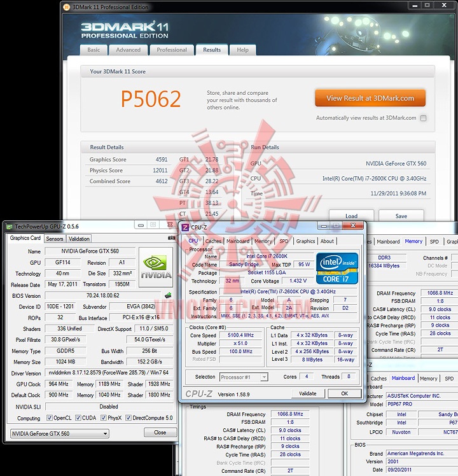This screenshot has width=458, height=476.
Task: Click the DRAM Frequency 1066.8 MHz in upper-right window
Action: click(440, 293)
